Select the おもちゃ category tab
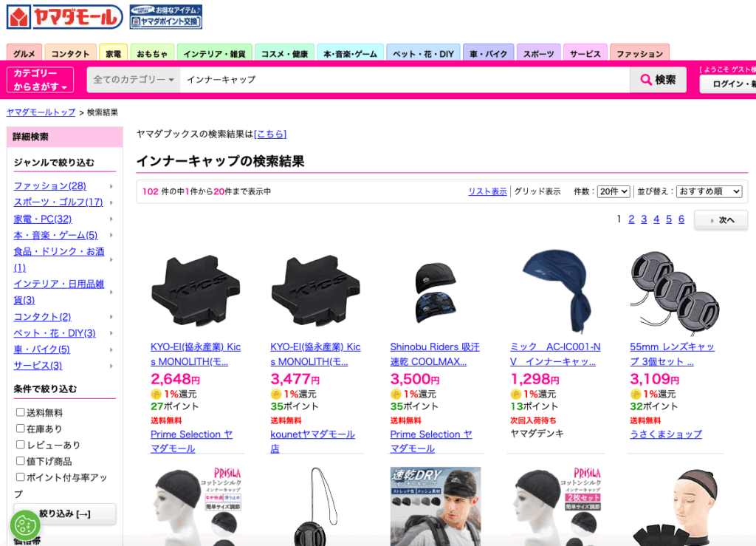The image size is (756, 546). click(x=152, y=52)
